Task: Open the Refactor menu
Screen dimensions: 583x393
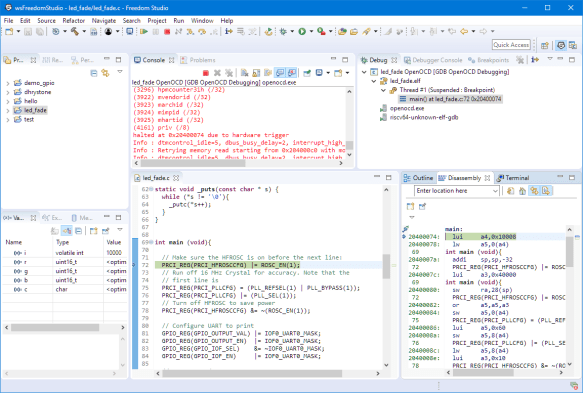Action: point(73,20)
